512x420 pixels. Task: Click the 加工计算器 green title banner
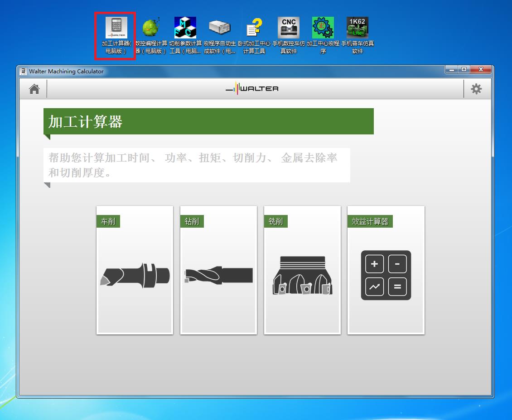pyautogui.click(x=208, y=121)
